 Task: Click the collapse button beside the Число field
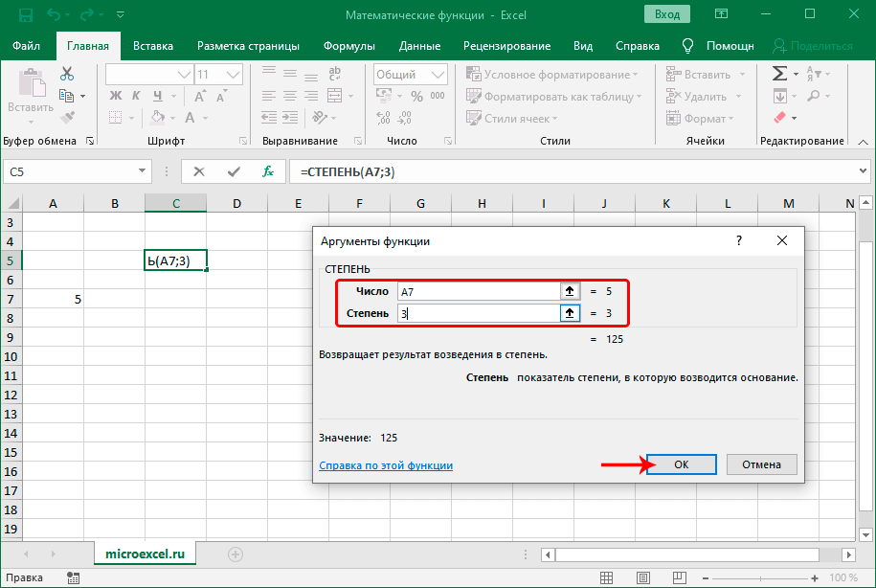[x=570, y=291]
